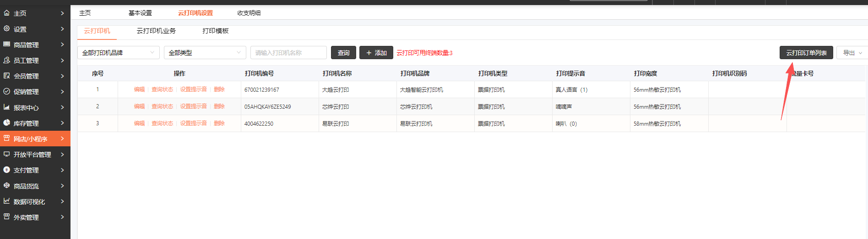Click the settings gear icon in sidebar

point(6,28)
